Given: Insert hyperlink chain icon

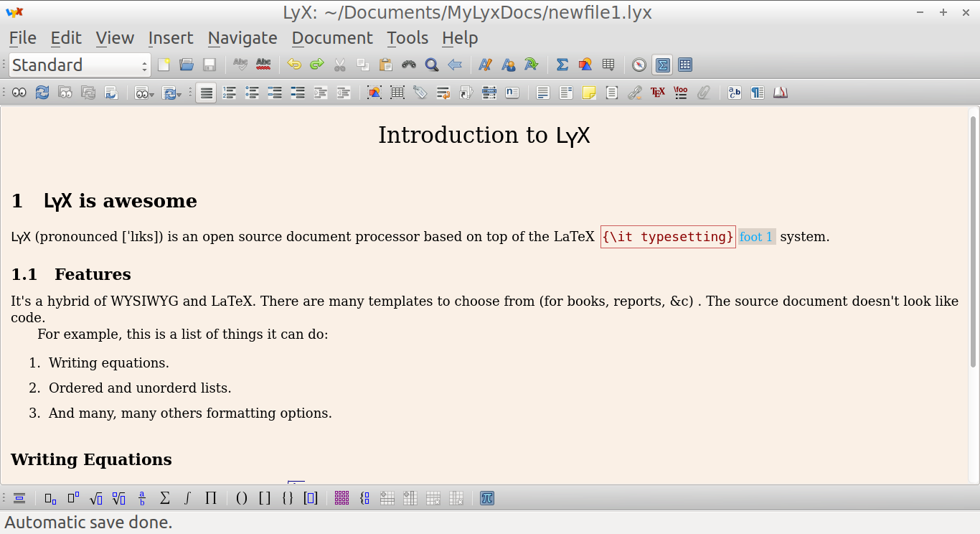Looking at the screenshot, I should point(635,93).
